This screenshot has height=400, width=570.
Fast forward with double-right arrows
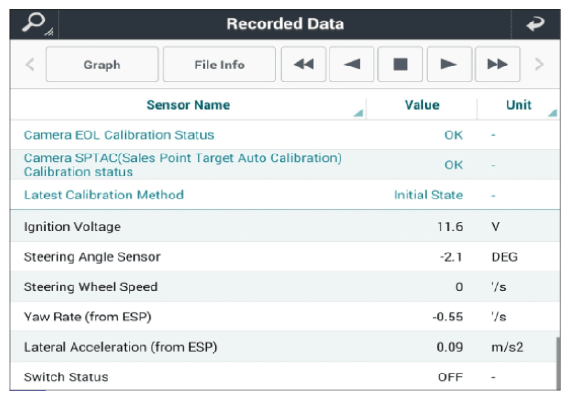click(x=498, y=64)
